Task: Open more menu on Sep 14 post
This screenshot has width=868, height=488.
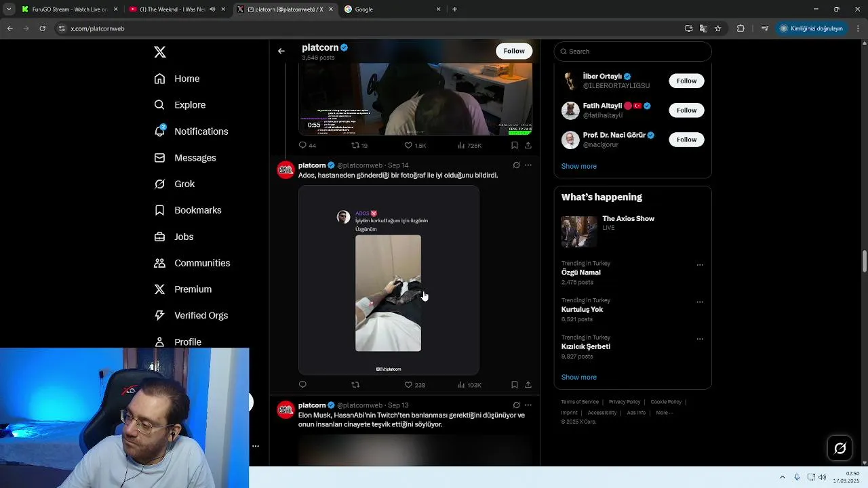Action: coord(528,165)
